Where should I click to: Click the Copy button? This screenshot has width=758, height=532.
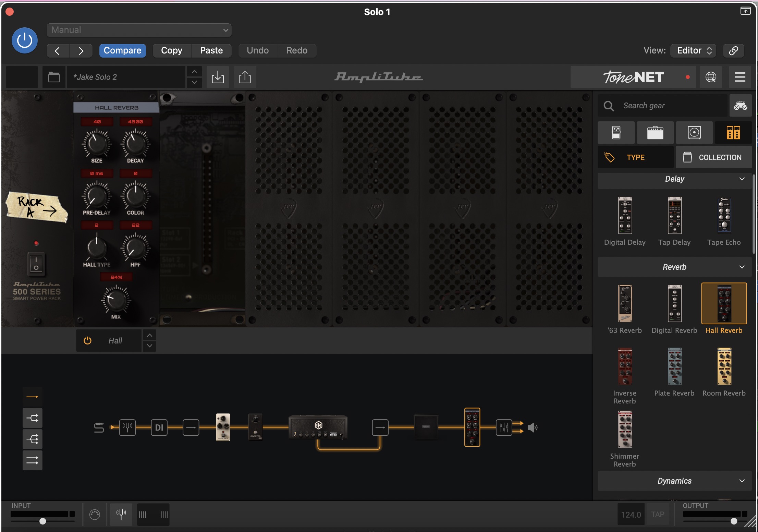coord(172,50)
